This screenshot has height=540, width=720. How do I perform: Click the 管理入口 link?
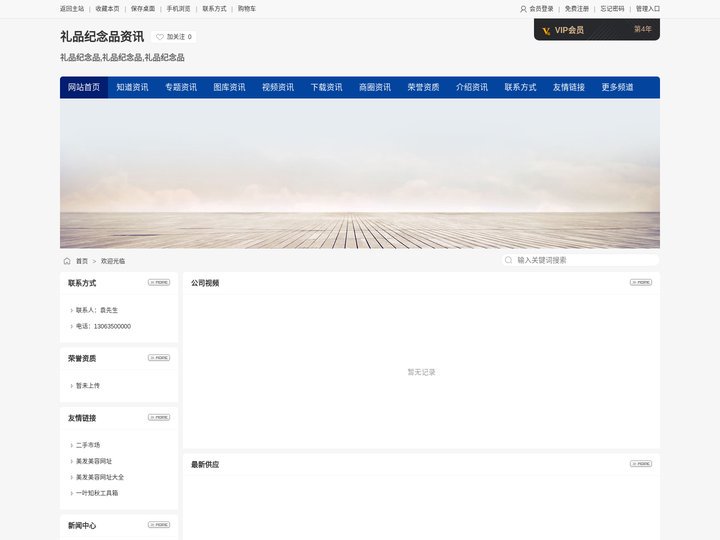click(648, 9)
